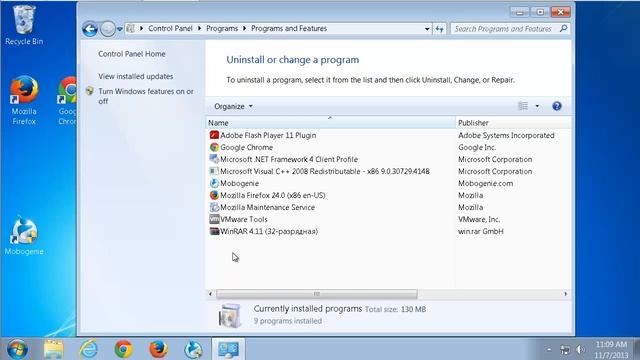Viewport: 640px width, 360px height.
Task: Open View installed updates link
Action: (x=136, y=76)
